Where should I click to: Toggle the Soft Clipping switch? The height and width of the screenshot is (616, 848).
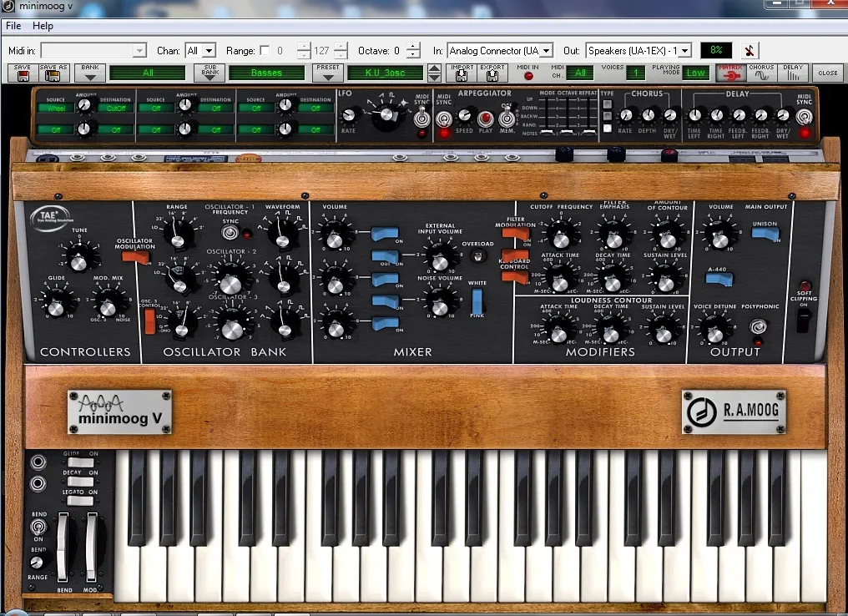(x=805, y=321)
